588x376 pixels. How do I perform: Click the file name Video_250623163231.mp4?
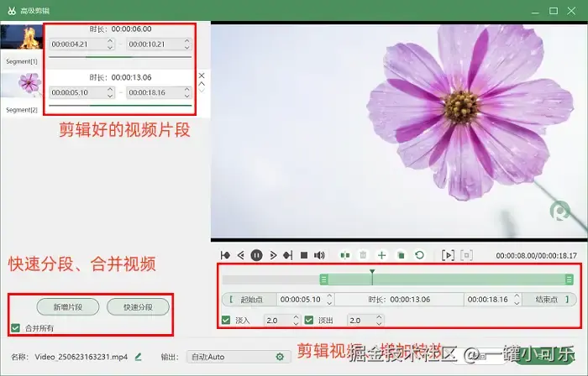click(x=81, y=357)
